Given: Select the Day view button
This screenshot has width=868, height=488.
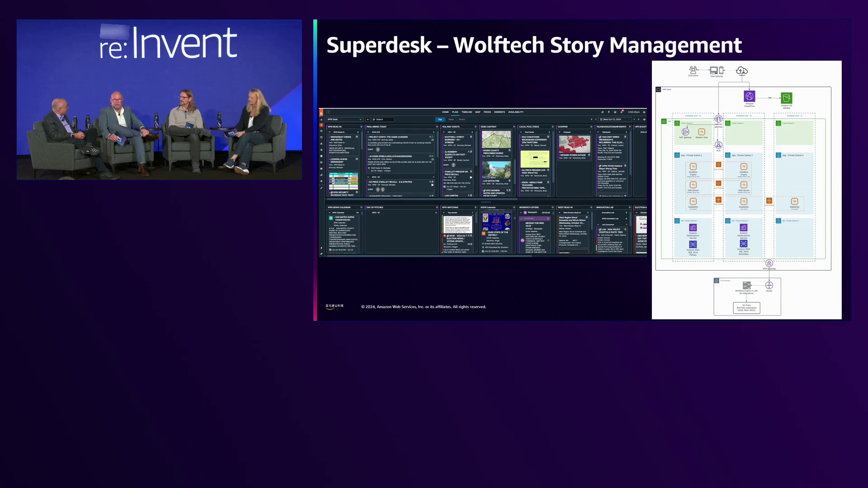Looking at the screenshot, I should tap(440, 120).
